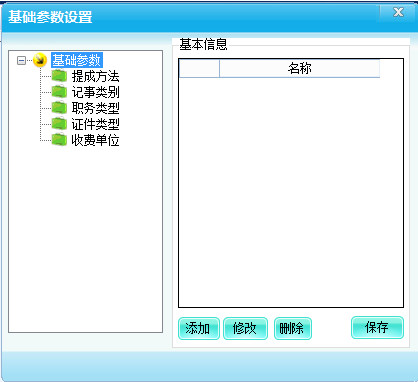Select 收费单位 in the tree
418x382 pixels.
click(95, 140)
